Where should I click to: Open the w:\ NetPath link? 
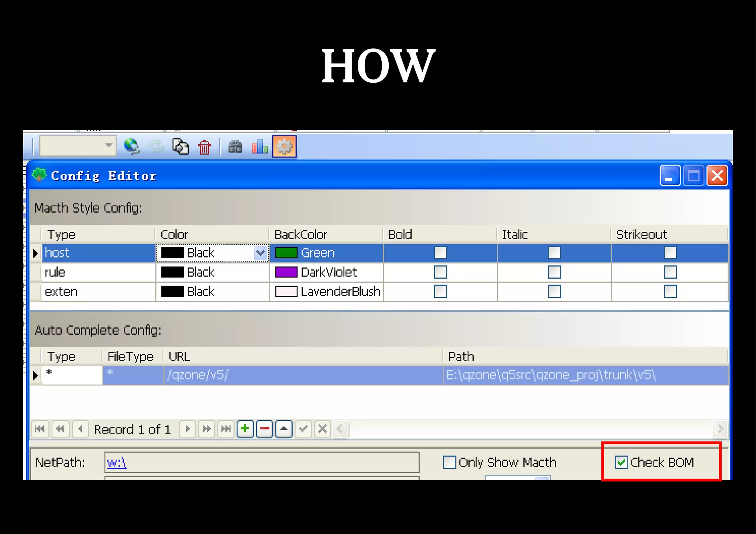tap(117, 462)
